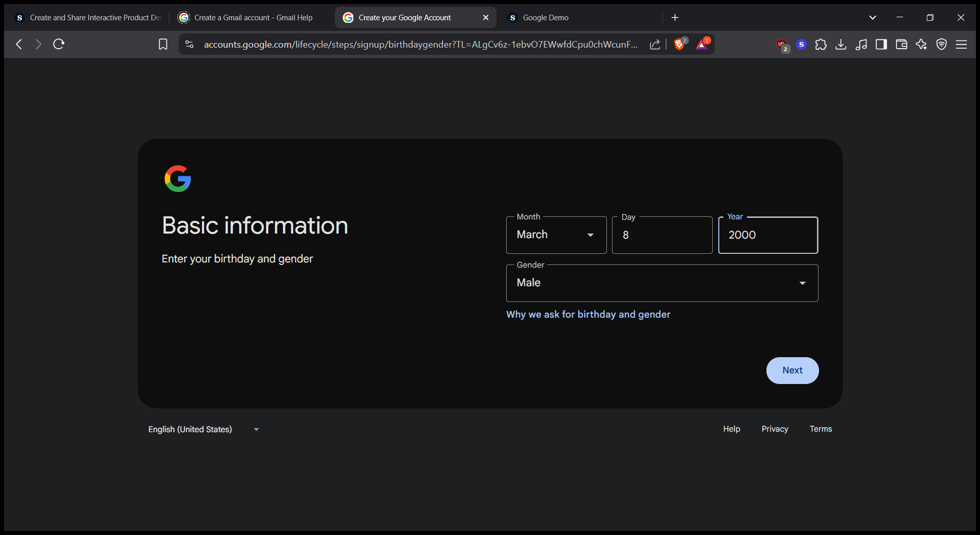
Task: Click the address bar URL
Action: (420, 45)
